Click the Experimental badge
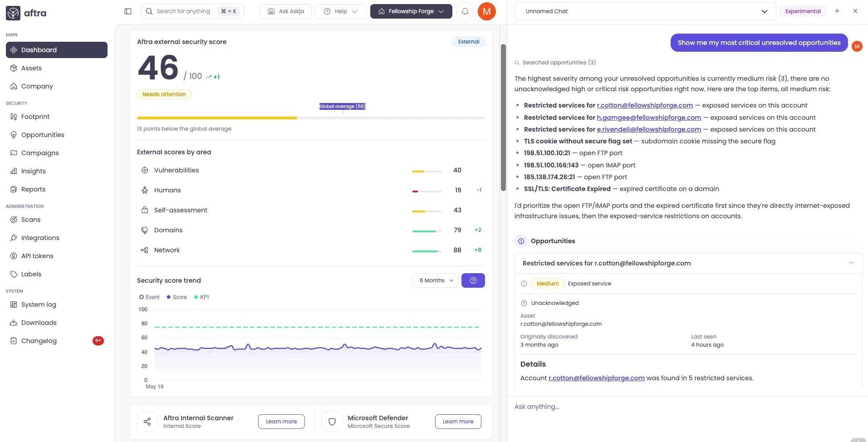The image size is (868, 442). click(x=803, y=11)
